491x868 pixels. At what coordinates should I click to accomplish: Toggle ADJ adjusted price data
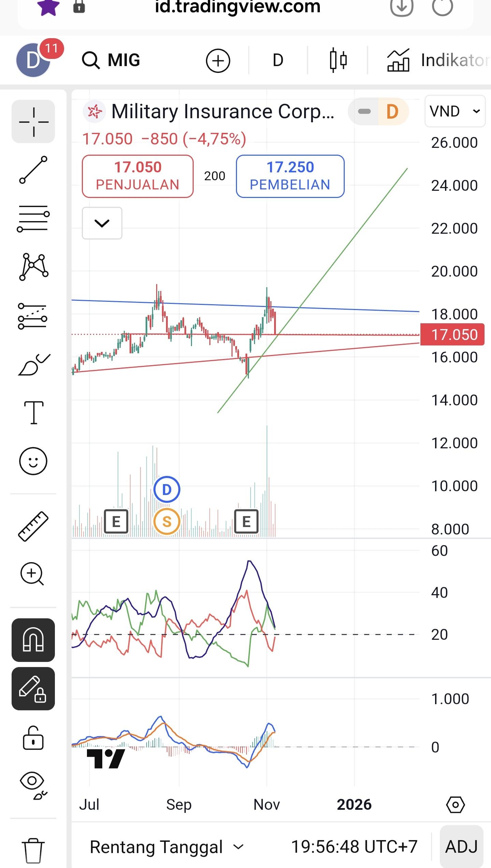tap(461, 847)
